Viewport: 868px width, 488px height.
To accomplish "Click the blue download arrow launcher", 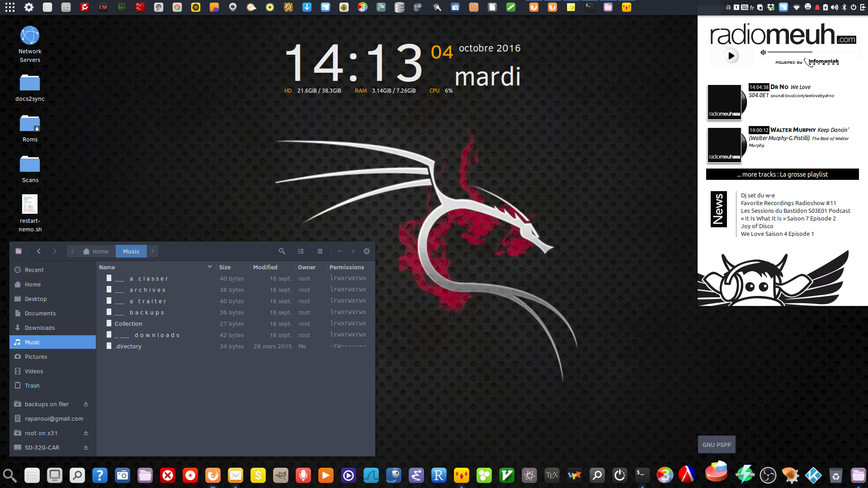I will click(307, 7).
